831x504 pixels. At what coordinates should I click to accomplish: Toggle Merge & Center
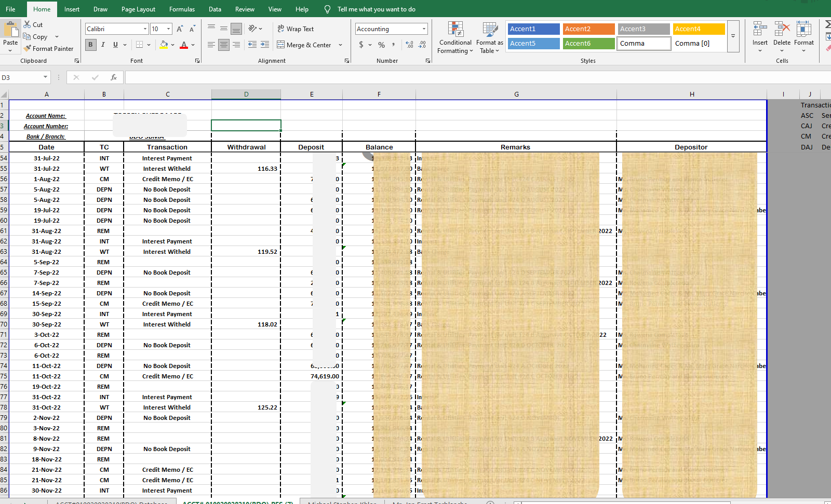coord(304,45)
